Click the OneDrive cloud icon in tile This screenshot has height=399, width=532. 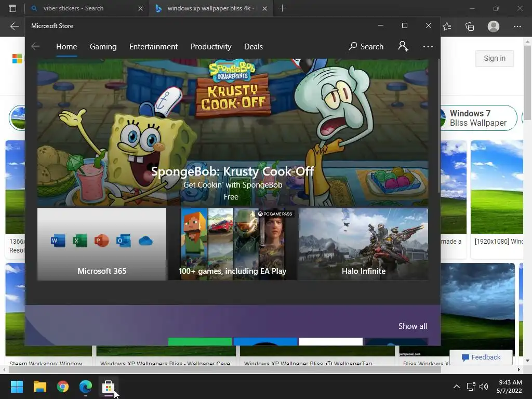pyautogui.click(x=145, y=241)
